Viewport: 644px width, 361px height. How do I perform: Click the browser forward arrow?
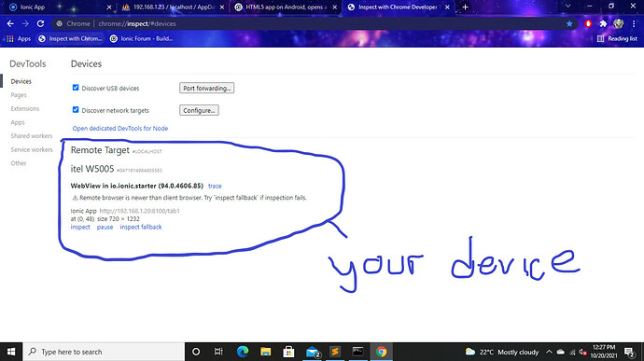click(x=25, y=24)
